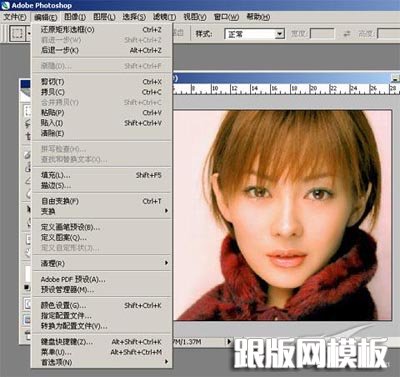Open the 样式 style dropdown showing 正常
This screenshot has width=400, height=377.
point(255,34)
